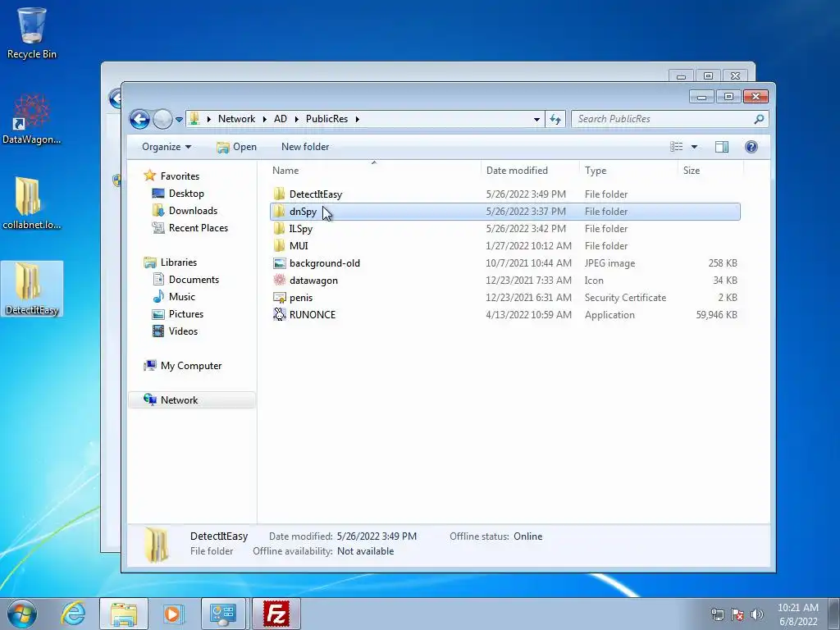Select the RUNONCE application file

(x=505, y=314)
